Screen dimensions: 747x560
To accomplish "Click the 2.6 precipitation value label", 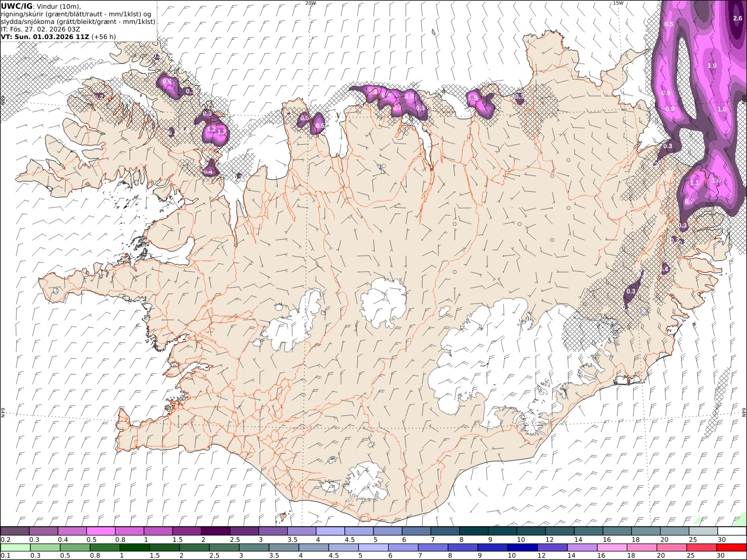I will [737, 18].
